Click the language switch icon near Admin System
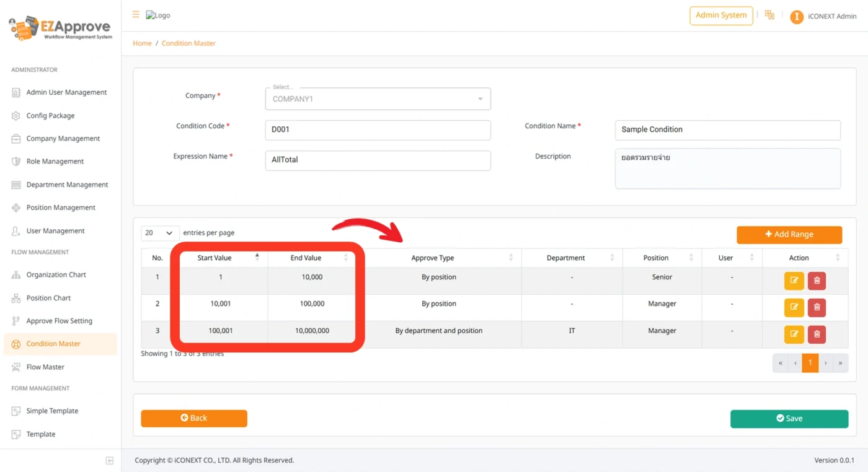This screenshot has width=868, height=472. [x=769, y=14]
